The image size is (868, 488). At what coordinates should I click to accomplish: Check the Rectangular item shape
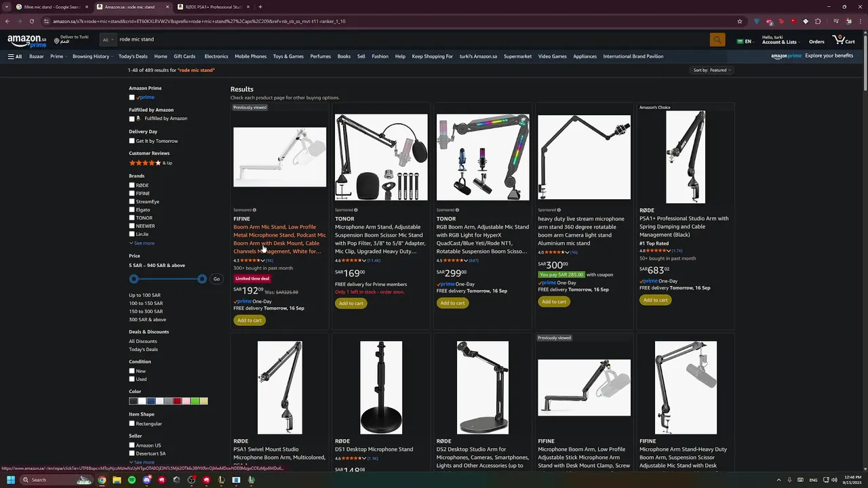coord(132,424)
